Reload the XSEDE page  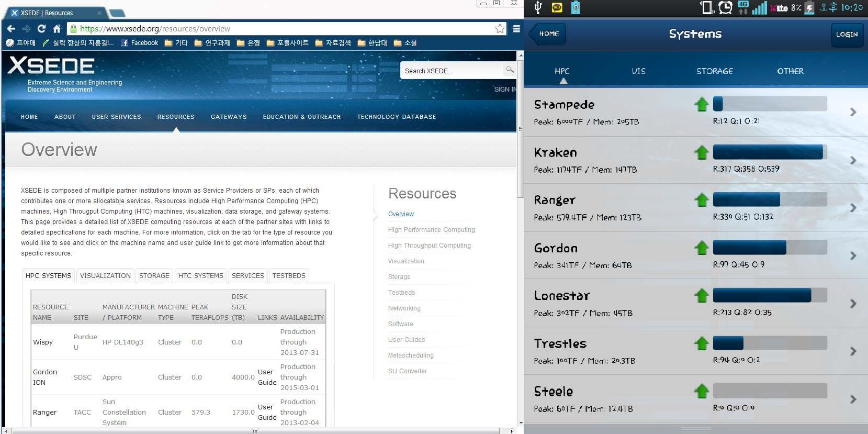[x=41, y=28]
